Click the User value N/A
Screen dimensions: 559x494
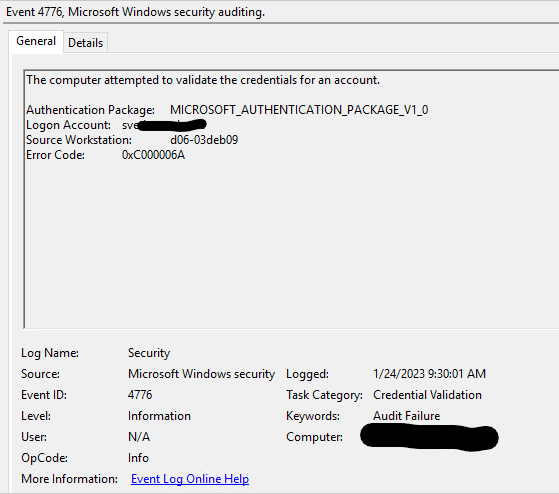pyautogui.click(x=139, y=437)
